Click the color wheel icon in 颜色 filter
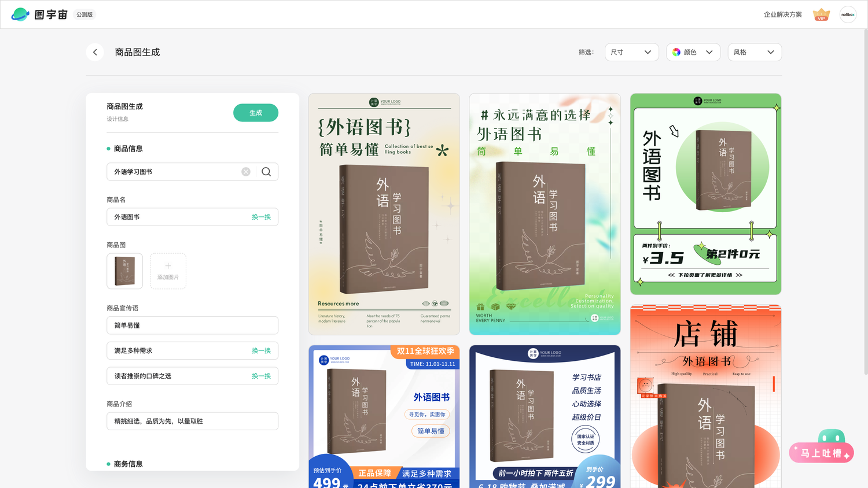Viewport: 868px width, 488px height. [x=676, y=52]
